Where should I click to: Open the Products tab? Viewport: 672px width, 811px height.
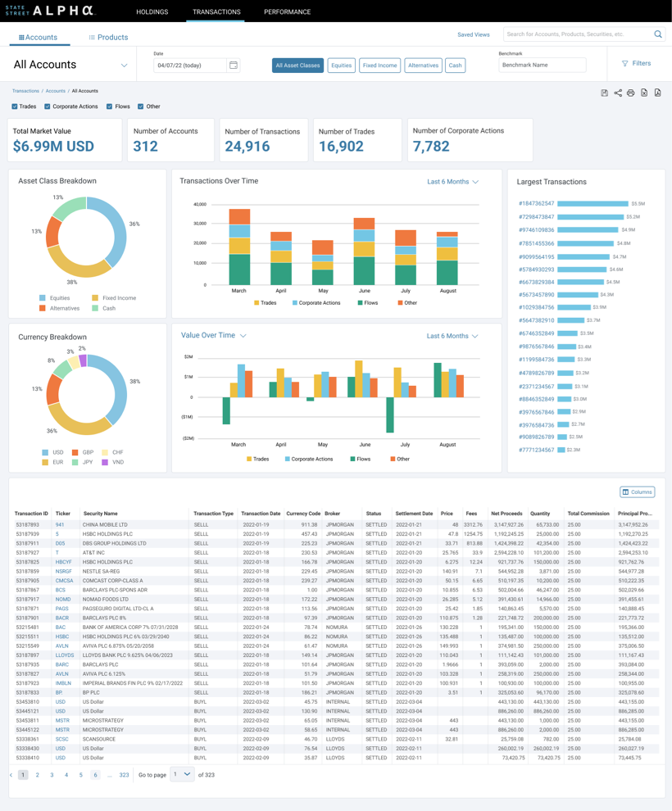pos(108,38)
